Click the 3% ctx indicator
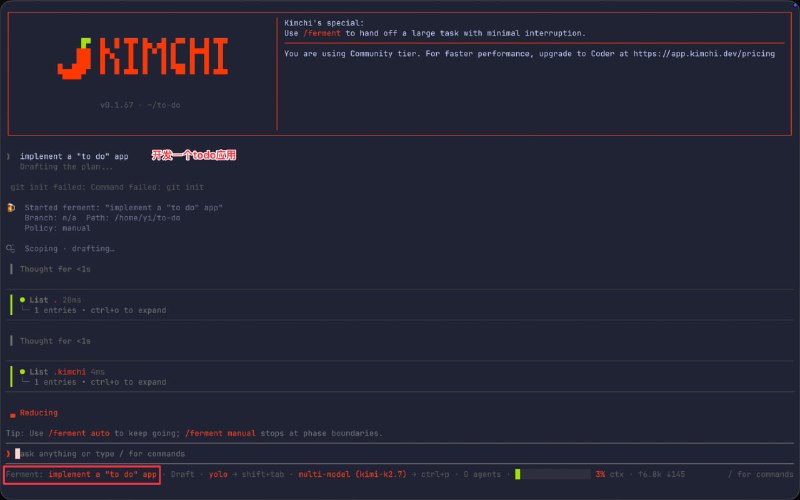 click(609, 474)
